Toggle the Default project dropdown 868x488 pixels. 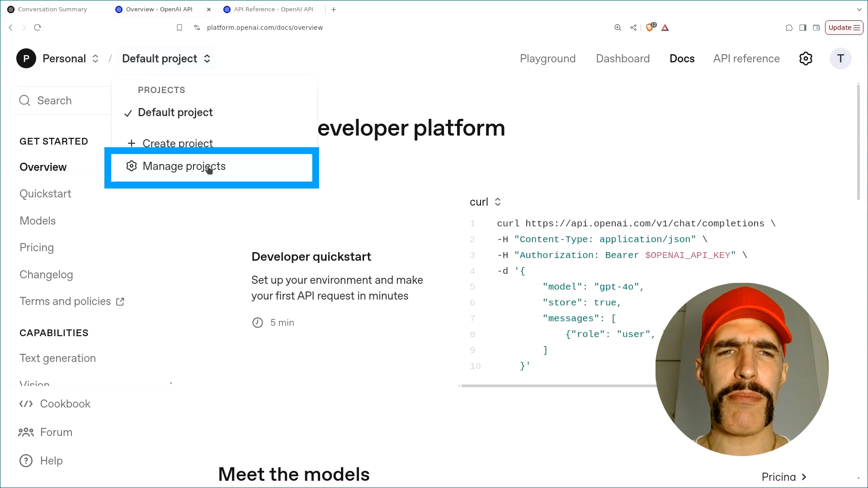166,59
